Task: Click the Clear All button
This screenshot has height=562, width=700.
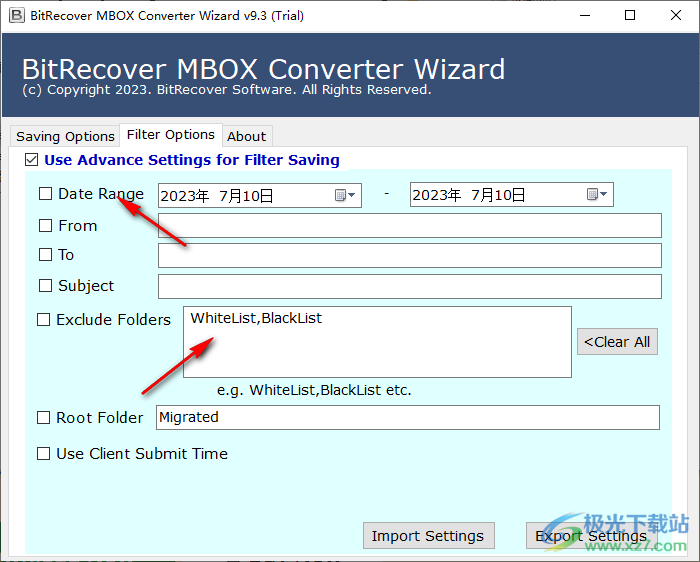Action: coord(617,342)
